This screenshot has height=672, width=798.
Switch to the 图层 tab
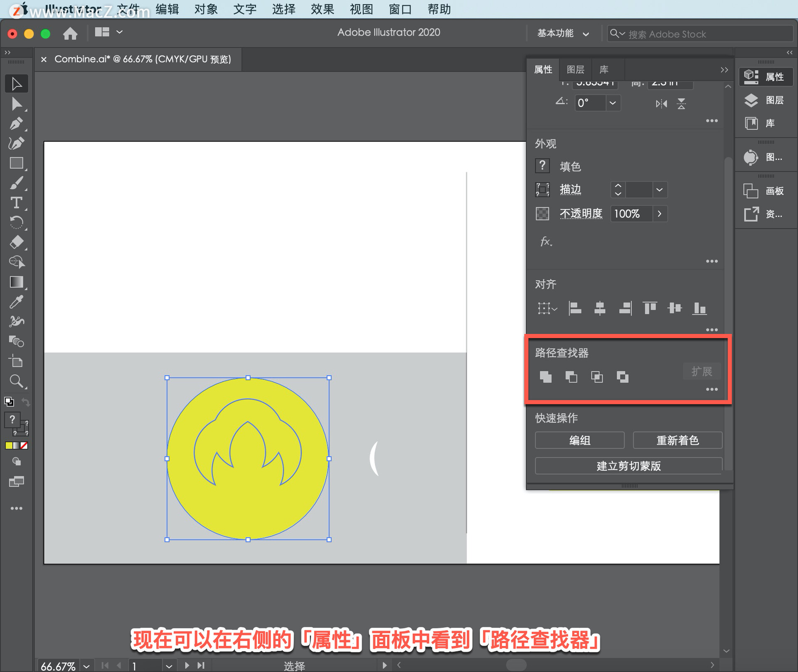point(575,69)
